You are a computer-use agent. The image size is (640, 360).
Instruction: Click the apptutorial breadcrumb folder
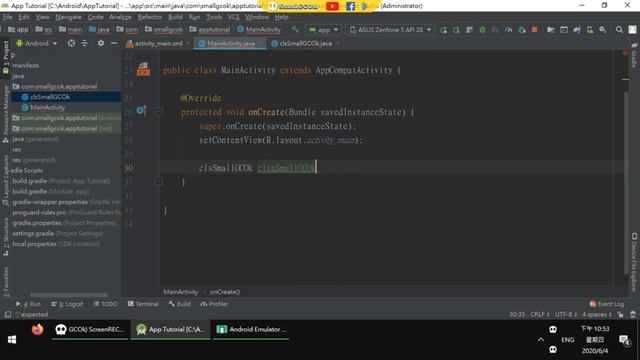(x=210, y=29)
